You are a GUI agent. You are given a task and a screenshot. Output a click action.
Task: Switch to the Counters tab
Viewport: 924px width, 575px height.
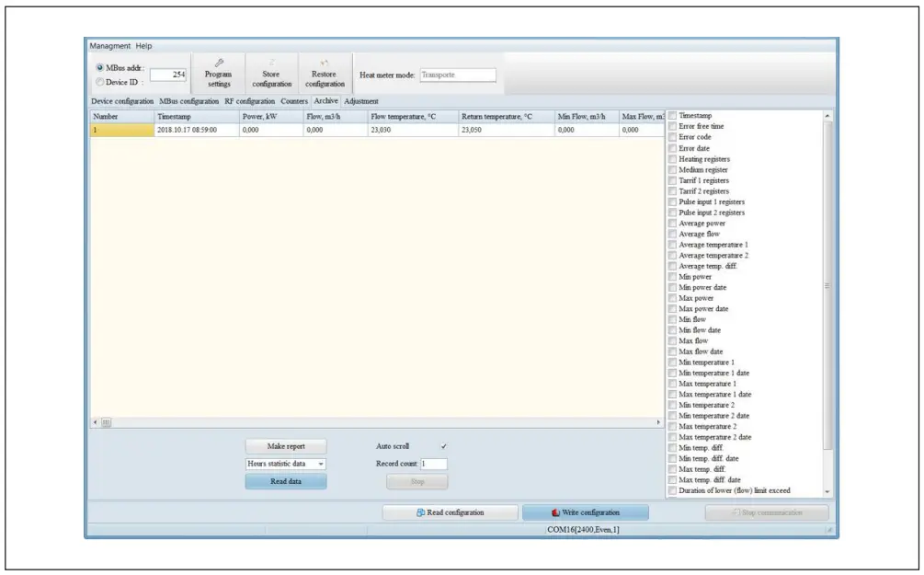tap(294, 101)
